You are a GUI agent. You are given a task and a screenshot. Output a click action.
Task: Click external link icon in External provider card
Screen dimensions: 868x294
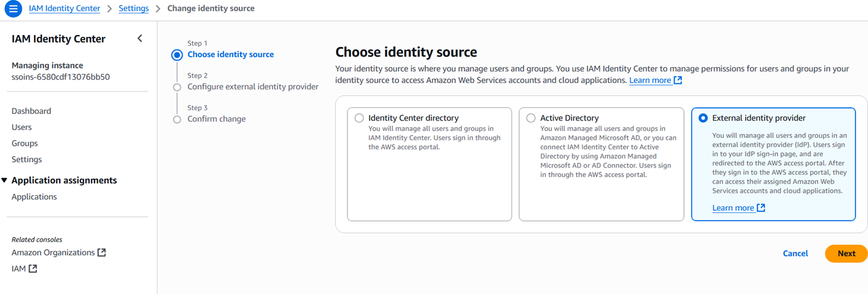(x=761, y=208)
